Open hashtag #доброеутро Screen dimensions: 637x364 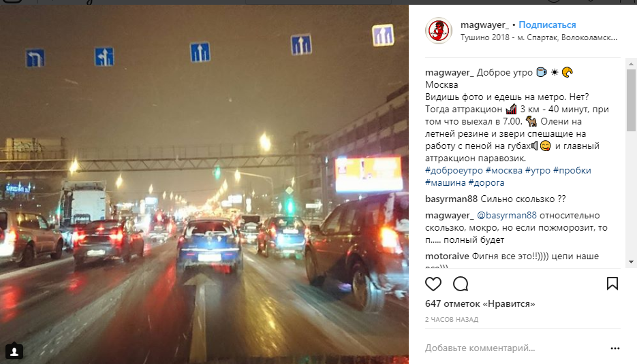click(454, 171)
